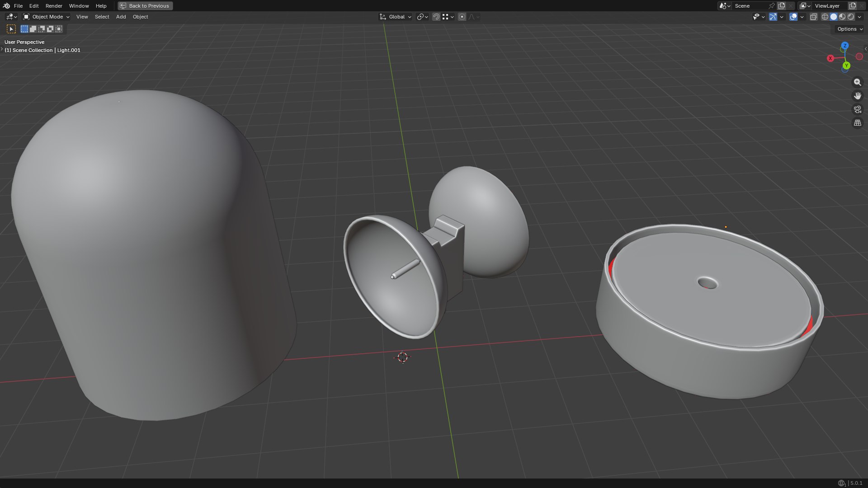Toggle X-Ray display
The height and width of the screenshot is (488, 868).
coord(813,17)
